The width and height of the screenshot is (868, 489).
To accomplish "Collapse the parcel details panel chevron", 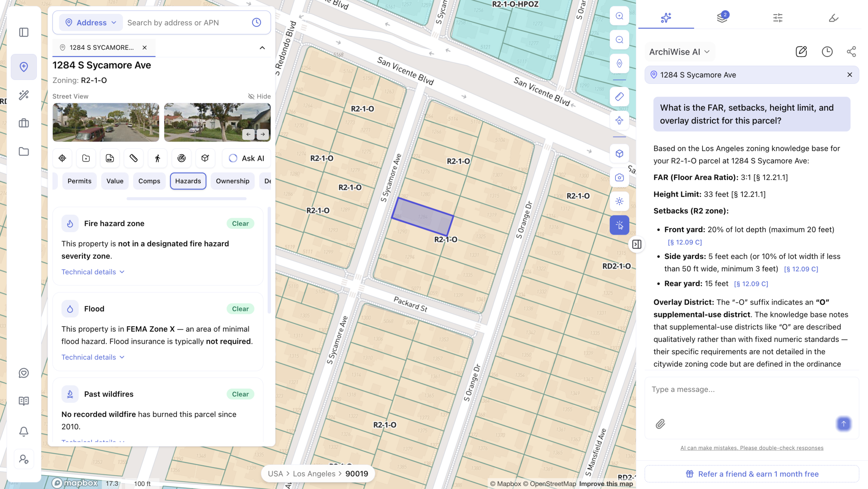I will pyautogui.click(x=262, y=48).
